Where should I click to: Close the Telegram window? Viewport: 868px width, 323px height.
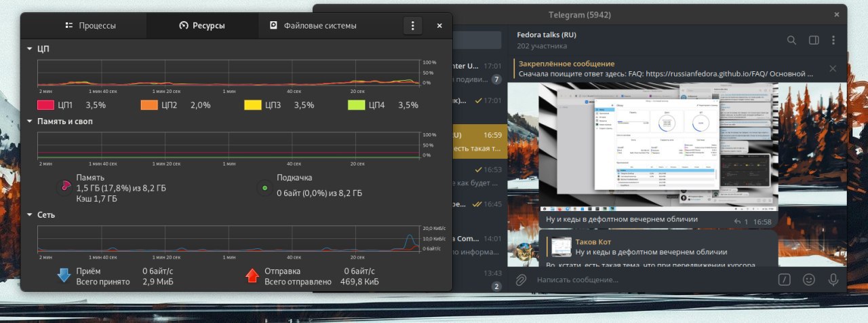coord(836,14)
